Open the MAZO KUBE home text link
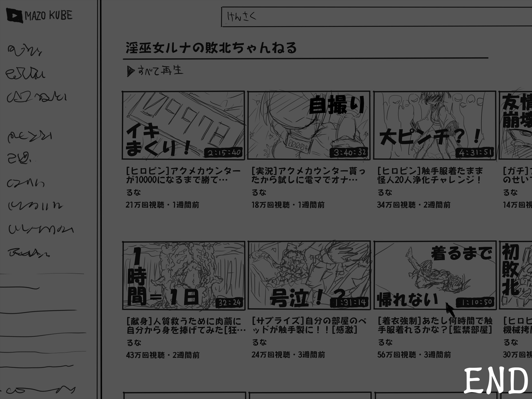 [x=49, y=16]
